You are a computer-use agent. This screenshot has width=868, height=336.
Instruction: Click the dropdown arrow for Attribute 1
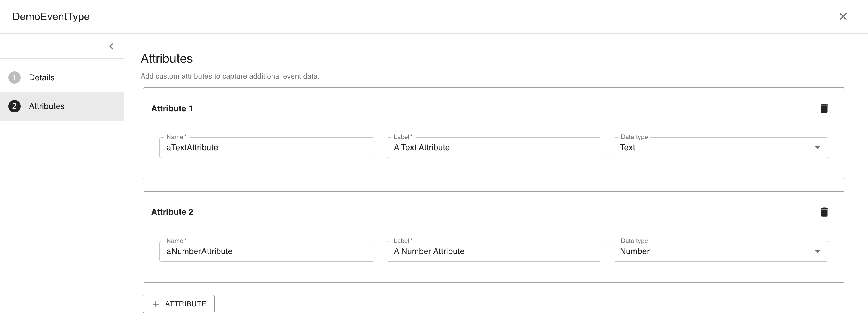[817, 148]
